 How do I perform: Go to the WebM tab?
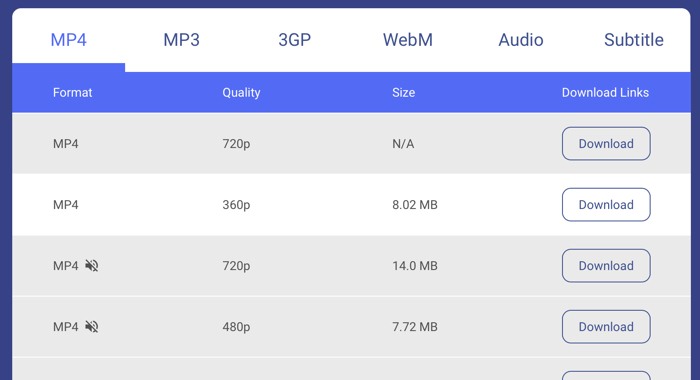coord(408,40)
